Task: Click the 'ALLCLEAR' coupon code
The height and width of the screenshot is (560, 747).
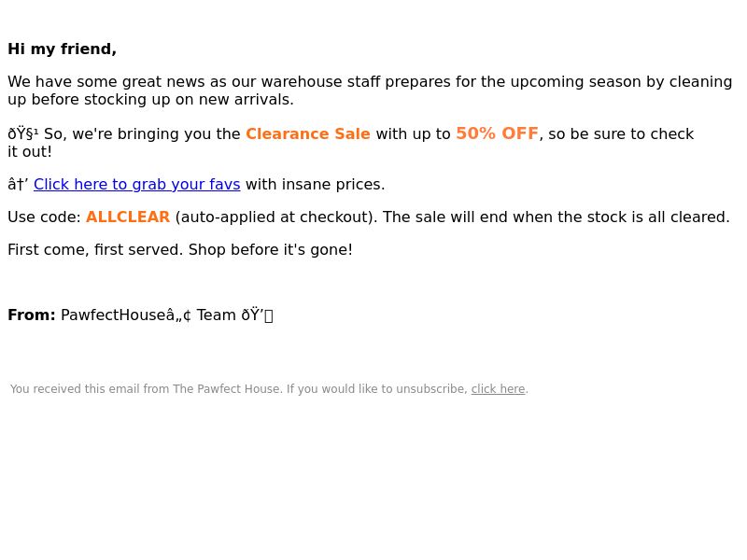Action: click(x=128, y=217)
